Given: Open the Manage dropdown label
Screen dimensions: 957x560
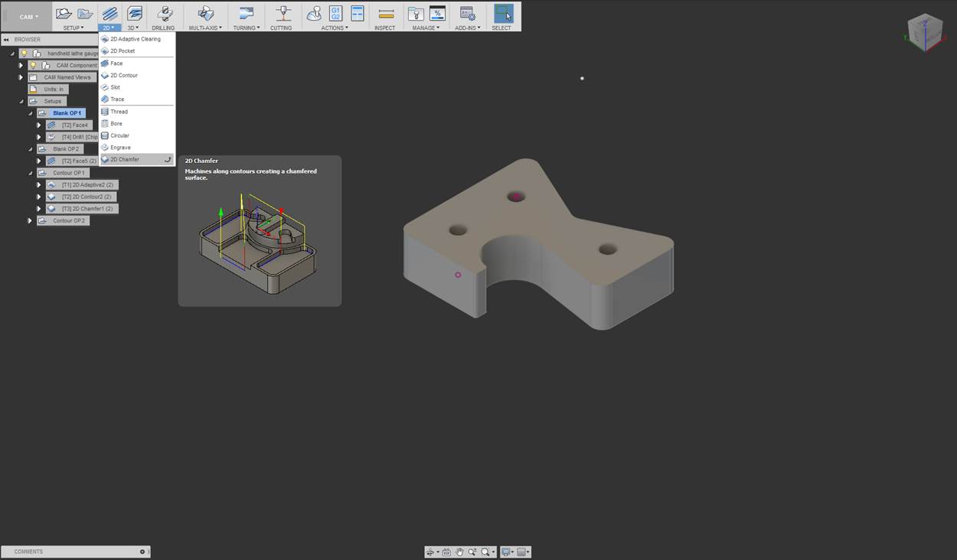Looking at the screenshot, I should [x=426, y=28].
